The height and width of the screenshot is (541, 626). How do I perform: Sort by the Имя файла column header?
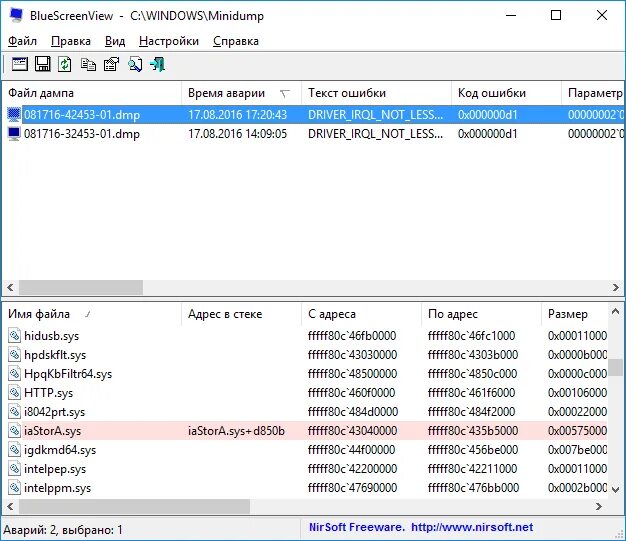tap(91, 314)
